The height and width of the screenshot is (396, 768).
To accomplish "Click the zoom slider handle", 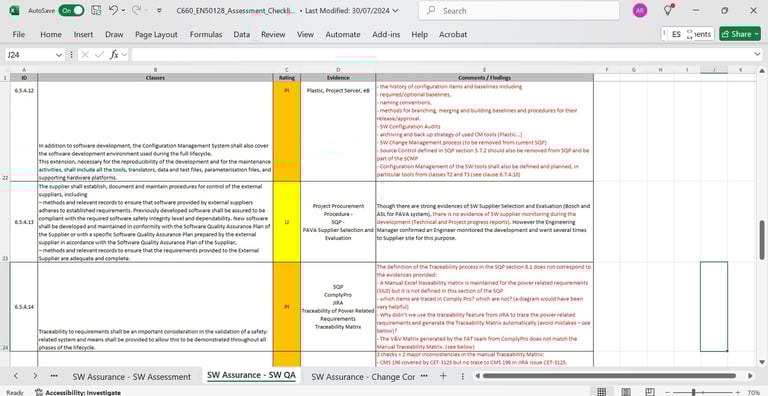I will (693, 392).
